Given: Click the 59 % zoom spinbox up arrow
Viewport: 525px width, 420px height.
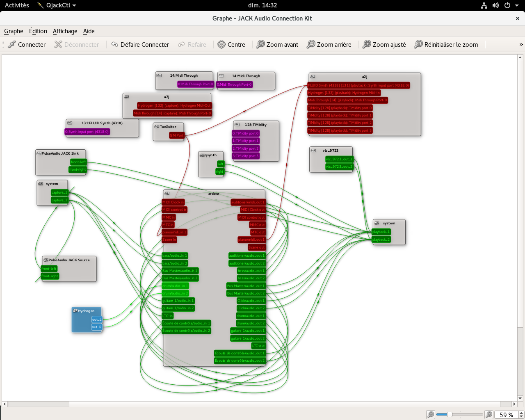Looking at the screenshot, I should (x=521, y=413).
